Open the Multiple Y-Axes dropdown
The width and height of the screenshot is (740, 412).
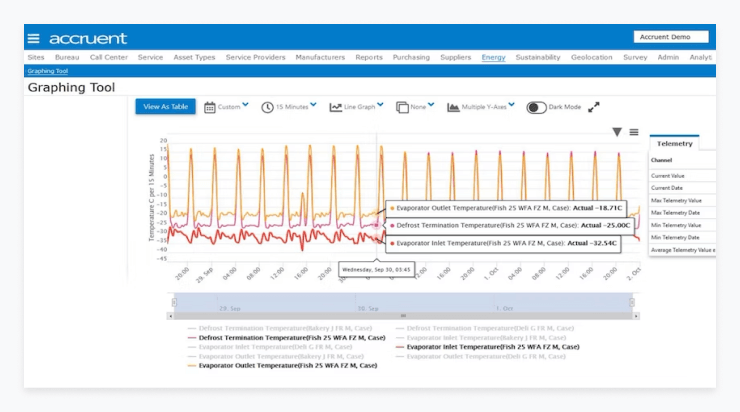pyautogui.click(x=488, y=107)
